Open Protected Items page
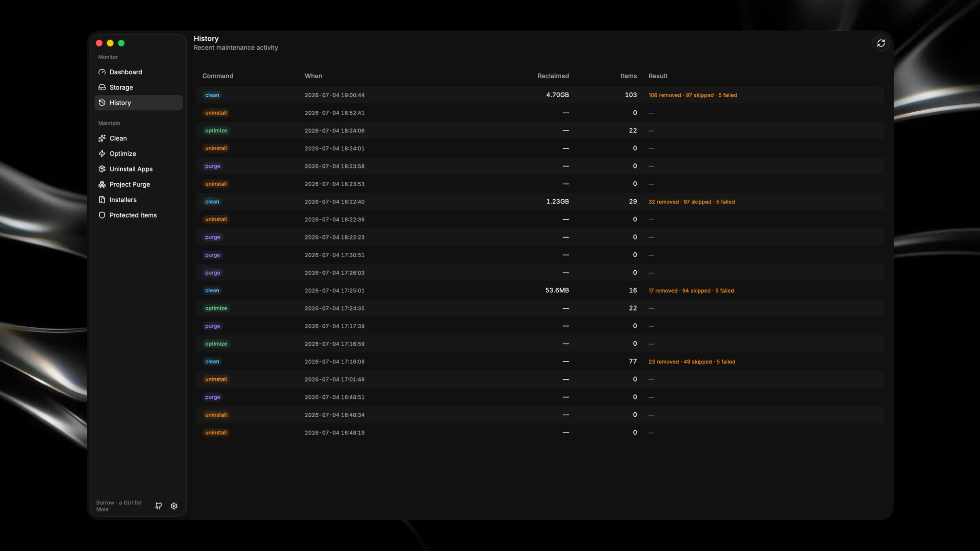Image resolution: width=980 pixels, height=551 pixels. tap(138, 215)
